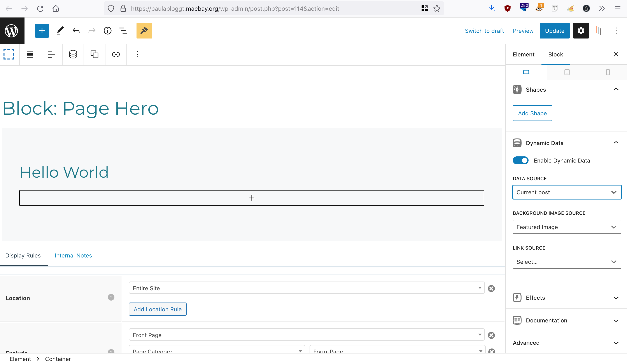Screen dimensions: 627x364
Task: Click the yellow hammer build icon
Action: (x=144, y=31)
